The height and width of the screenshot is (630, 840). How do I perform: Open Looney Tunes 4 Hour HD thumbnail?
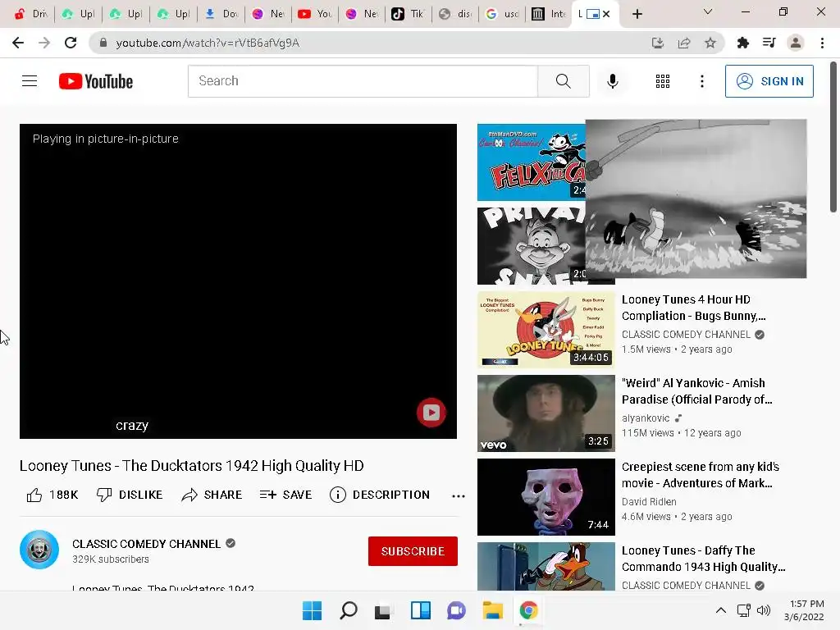point(546,330)
